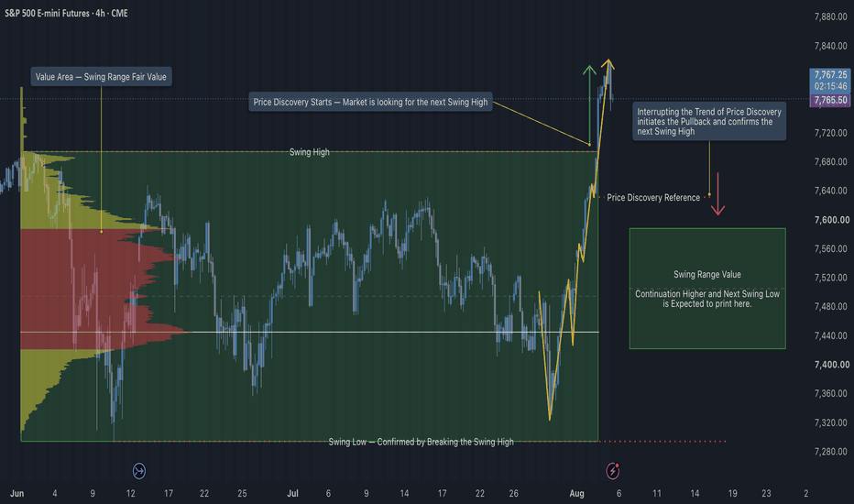
Task: Click the 7,880.00 price scale value
Action: (x=830, y=16)
